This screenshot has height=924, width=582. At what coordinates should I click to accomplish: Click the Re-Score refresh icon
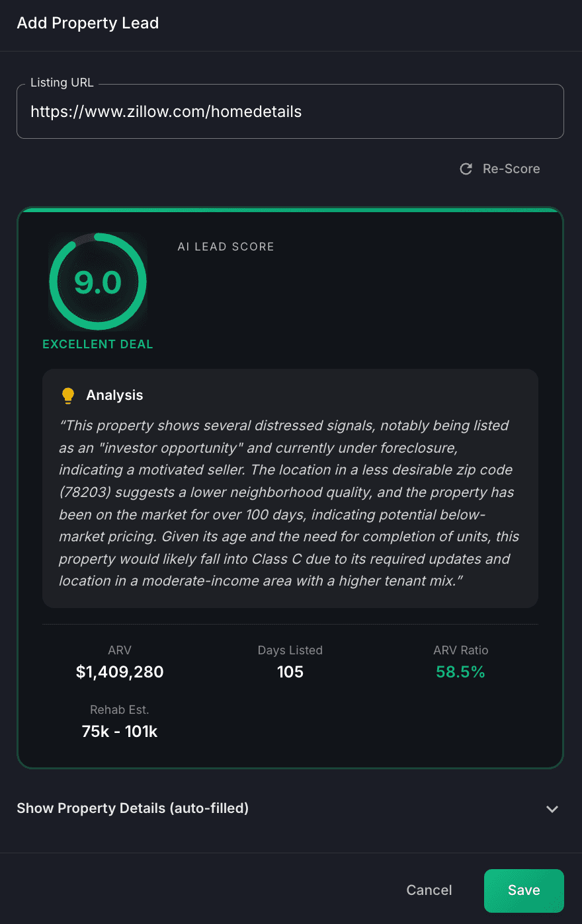coord(466,169)
